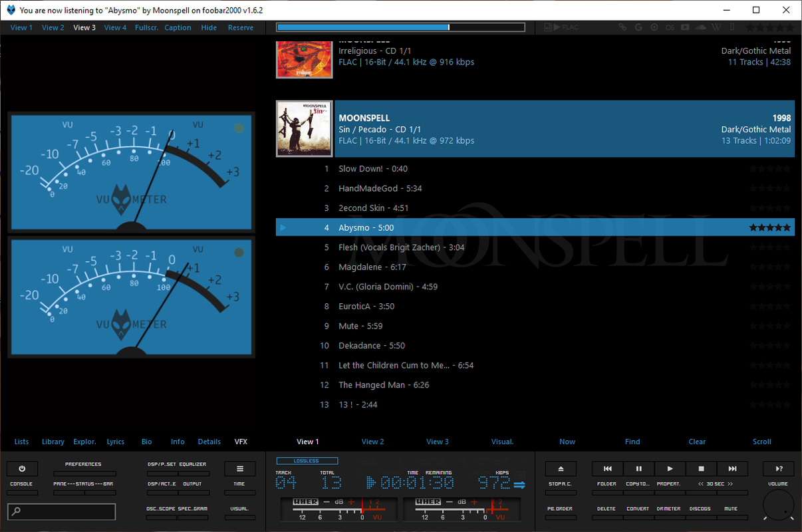Click the power button icon
This screenshot has height=532, width=802.
tap(22, 469)
